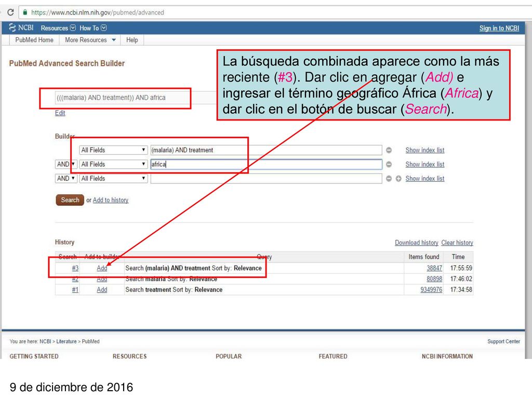
Task: Click the brown Search button
Action: click(x=70, y=200)
